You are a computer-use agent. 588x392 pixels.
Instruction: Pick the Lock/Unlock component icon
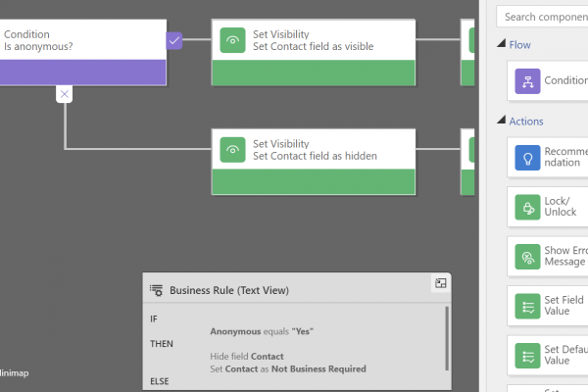(x=527, y=207)
